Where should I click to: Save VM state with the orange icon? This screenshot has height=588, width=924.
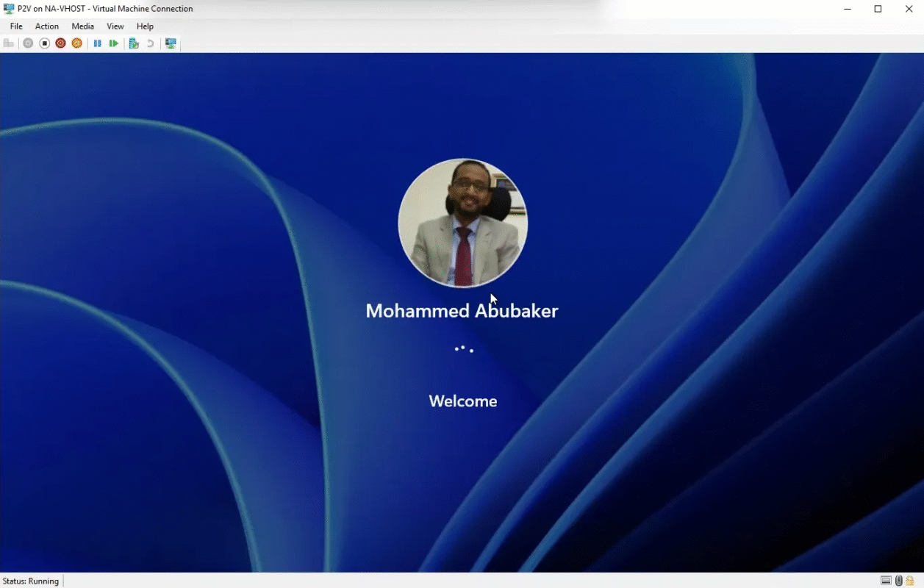(76, 43)
